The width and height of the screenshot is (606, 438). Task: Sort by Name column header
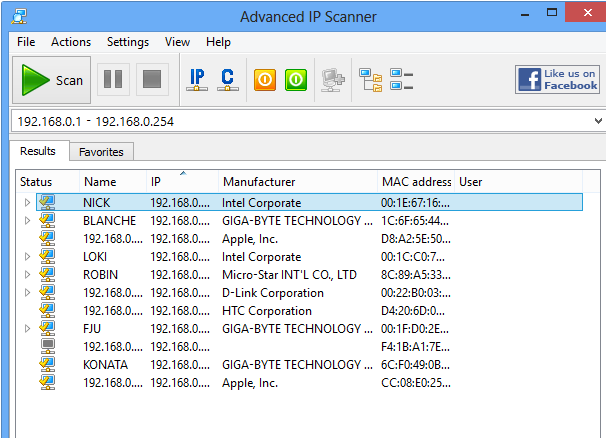pos(113,182)
